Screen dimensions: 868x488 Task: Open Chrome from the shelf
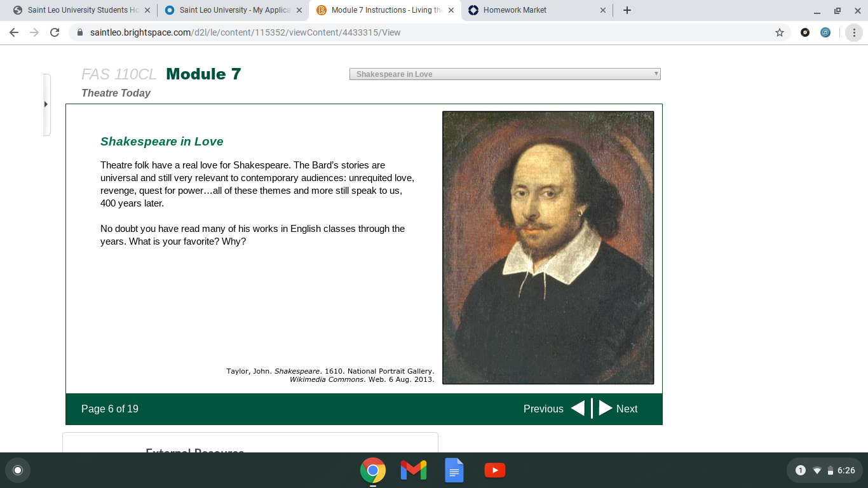coord(373,470)
